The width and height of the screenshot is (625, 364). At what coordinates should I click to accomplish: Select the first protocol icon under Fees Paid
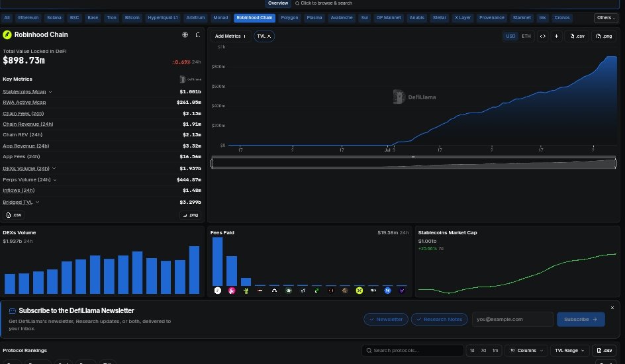coord(218,291)
